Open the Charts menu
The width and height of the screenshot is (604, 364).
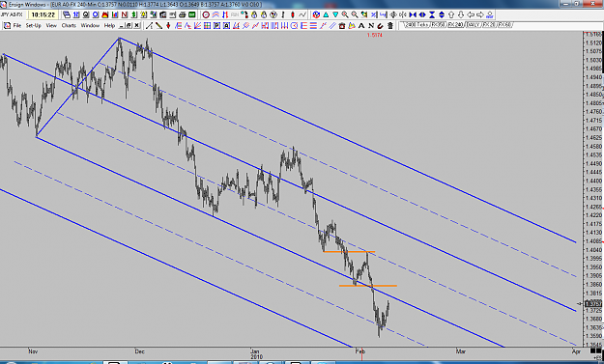point(69,25)
